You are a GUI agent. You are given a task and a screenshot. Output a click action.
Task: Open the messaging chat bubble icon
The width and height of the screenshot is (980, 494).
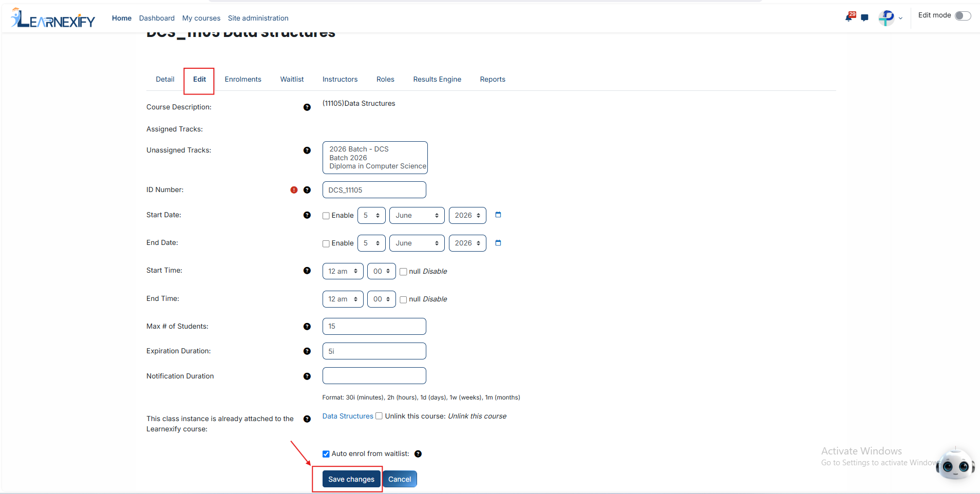coord(865,18)
